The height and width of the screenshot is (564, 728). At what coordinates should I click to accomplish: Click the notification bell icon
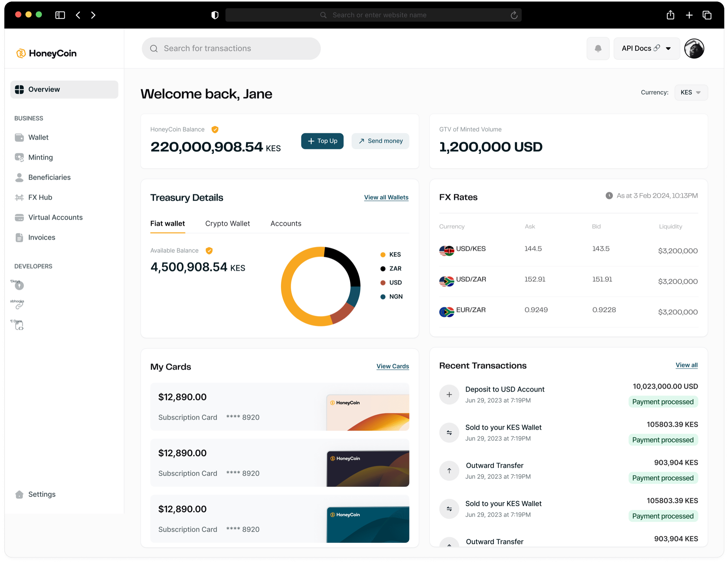pos(598,48)
